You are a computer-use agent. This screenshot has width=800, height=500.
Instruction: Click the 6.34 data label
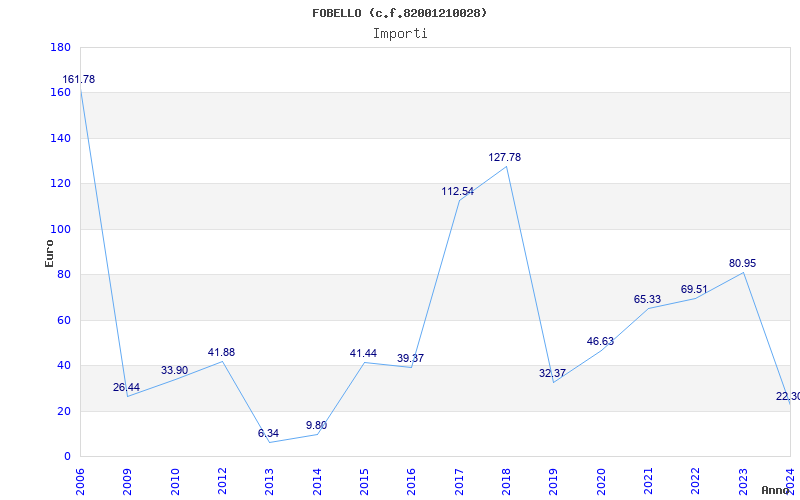coord(268,434)
